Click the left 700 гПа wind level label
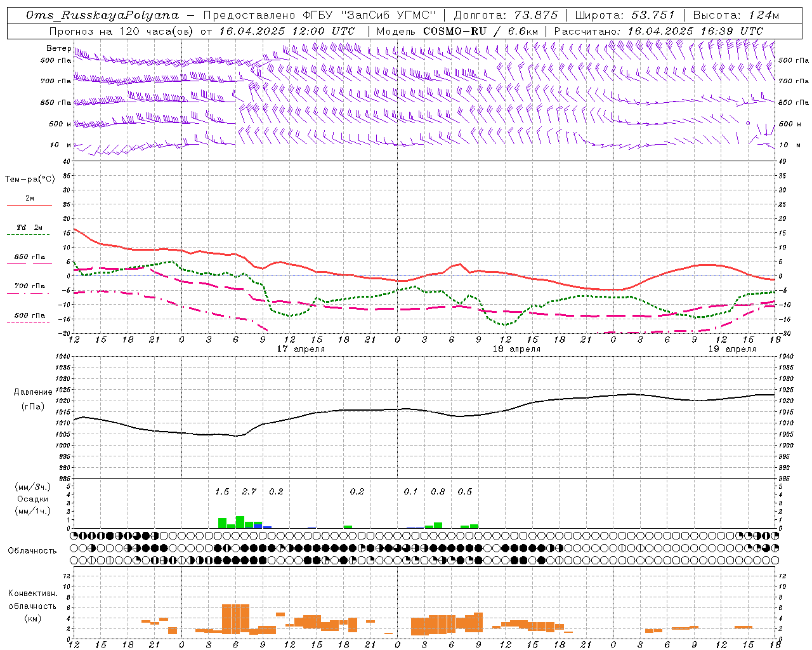 [56, 81]
